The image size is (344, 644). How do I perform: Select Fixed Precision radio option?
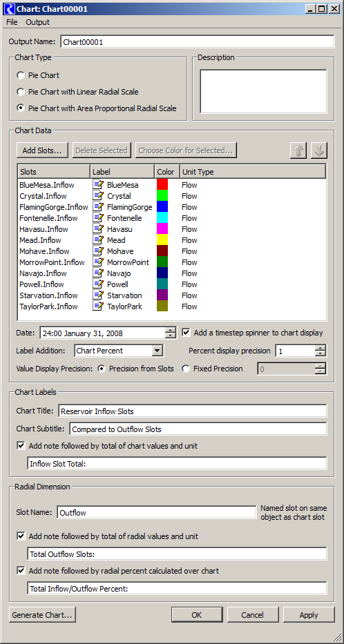point(186,369)
